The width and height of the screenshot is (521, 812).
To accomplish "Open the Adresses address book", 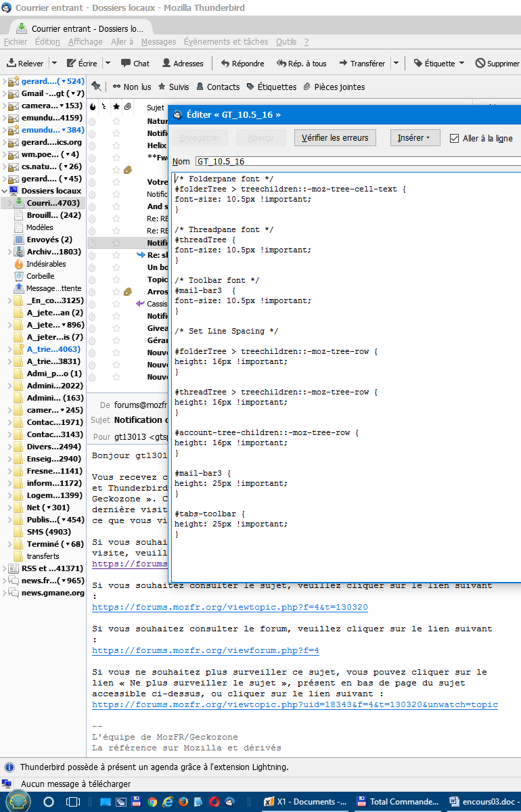I will [x=183, y=63].
